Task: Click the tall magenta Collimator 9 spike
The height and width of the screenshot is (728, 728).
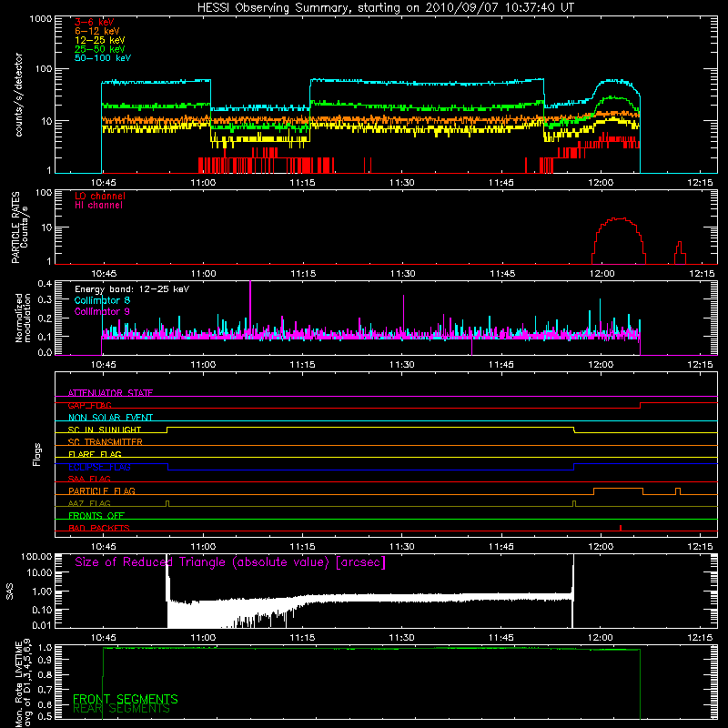Action: (x=250, y=307)
